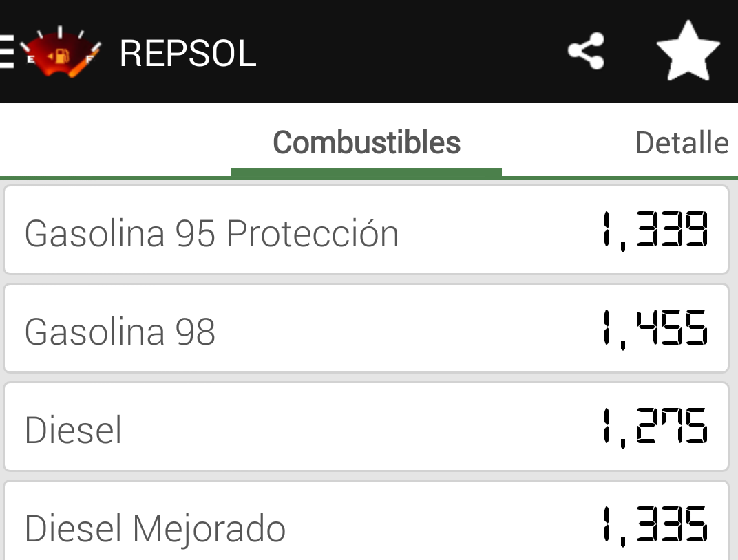738x560 pixels.
Task: Select the Diesel Mejorado label
Action: point(156,528)
